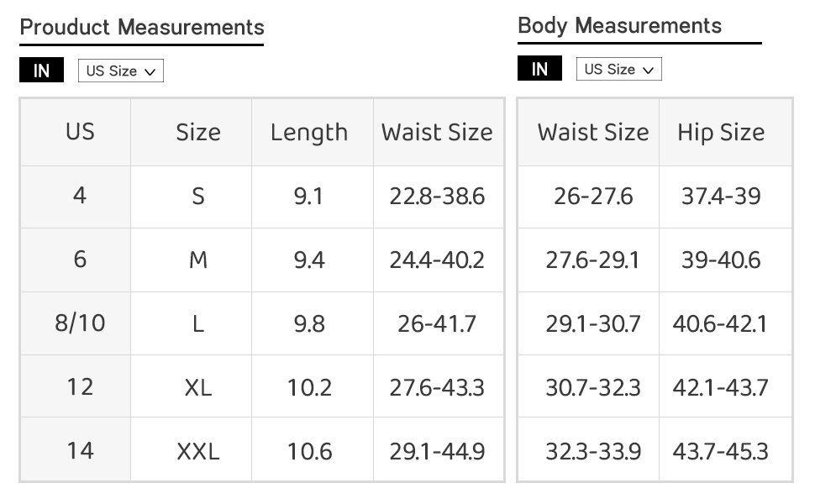Select the size M cell
Screen dimensions: 815x504
(198, 260)
